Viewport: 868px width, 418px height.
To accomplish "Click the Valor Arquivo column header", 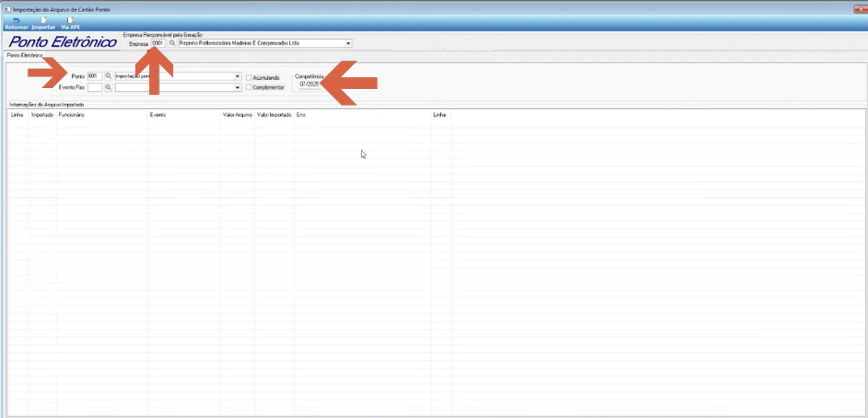I will click(238, 116).
